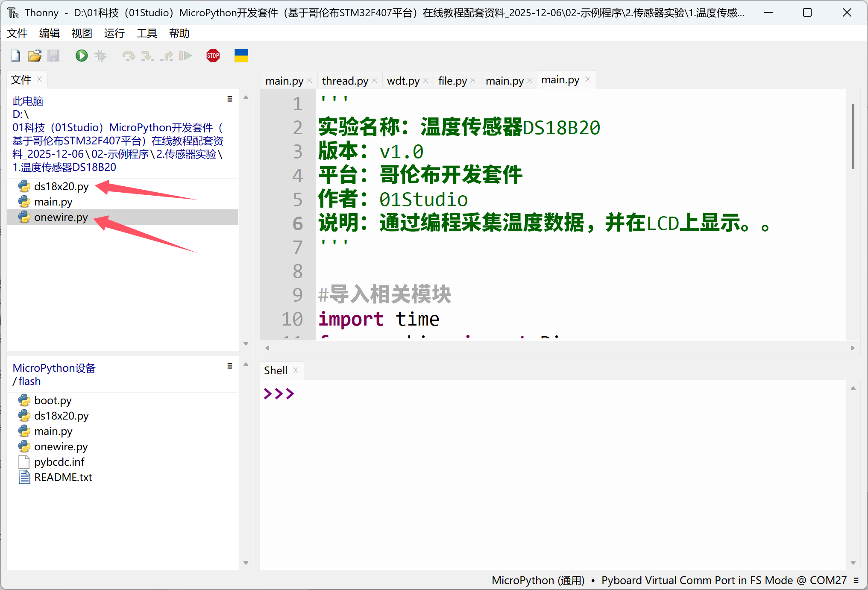This screenshot has width=868, height=590.
Task: Click the 此电脑 path link
Action: [x=28, y=101]
